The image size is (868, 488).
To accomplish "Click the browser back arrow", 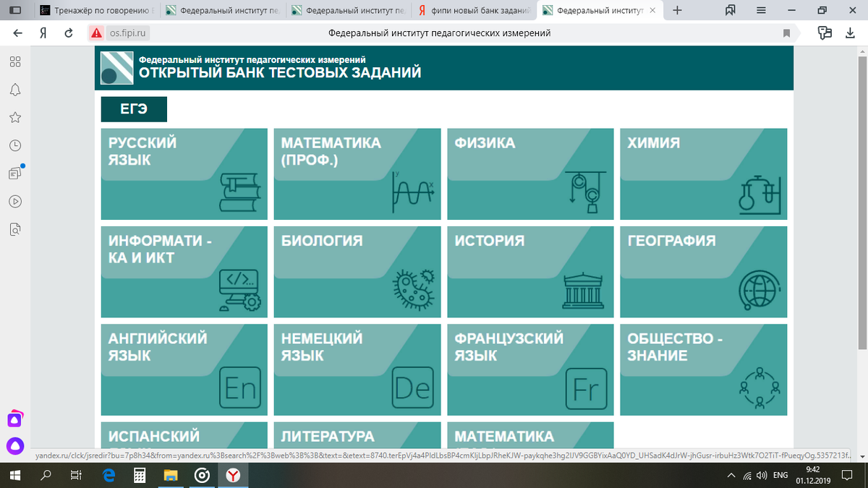I will tap(17, 33).
